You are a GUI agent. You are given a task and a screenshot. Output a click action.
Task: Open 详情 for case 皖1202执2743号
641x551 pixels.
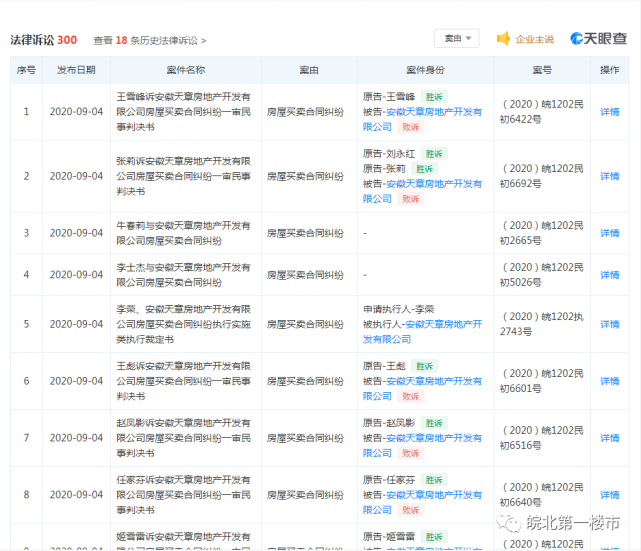point(610,324)
